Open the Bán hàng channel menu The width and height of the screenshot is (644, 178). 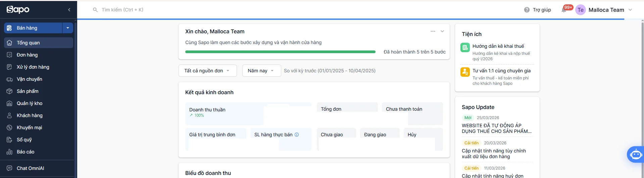tap(33, 28)
